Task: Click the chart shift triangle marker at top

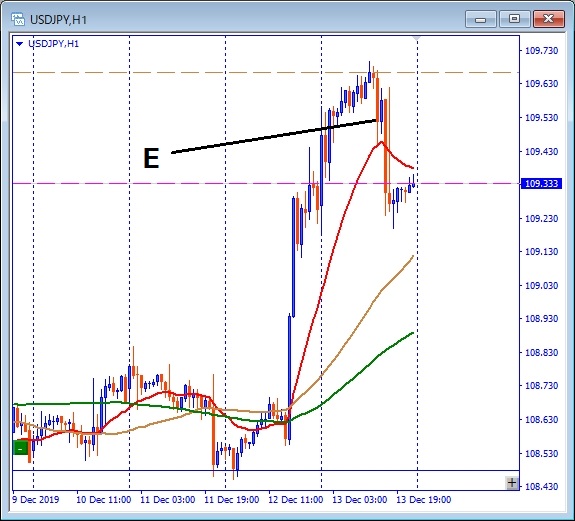Action: [x=417, y=38]
